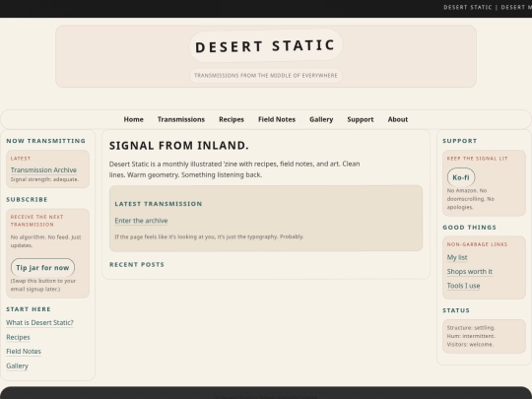Select Field Notes in the navigation bar
This screenshot has height=399, width=532.
pyautogui.click(x=277, y=119)
